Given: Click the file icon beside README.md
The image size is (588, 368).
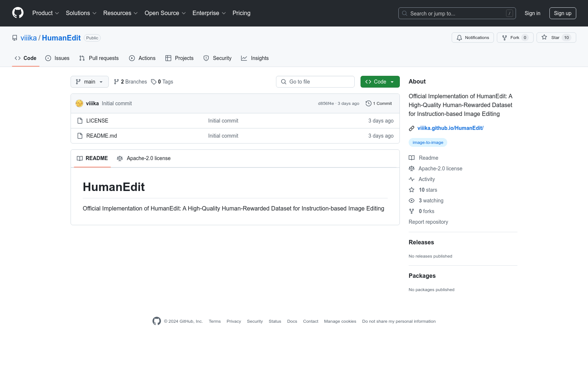Looking at the screenshot, I should click(x=80, y=136).
